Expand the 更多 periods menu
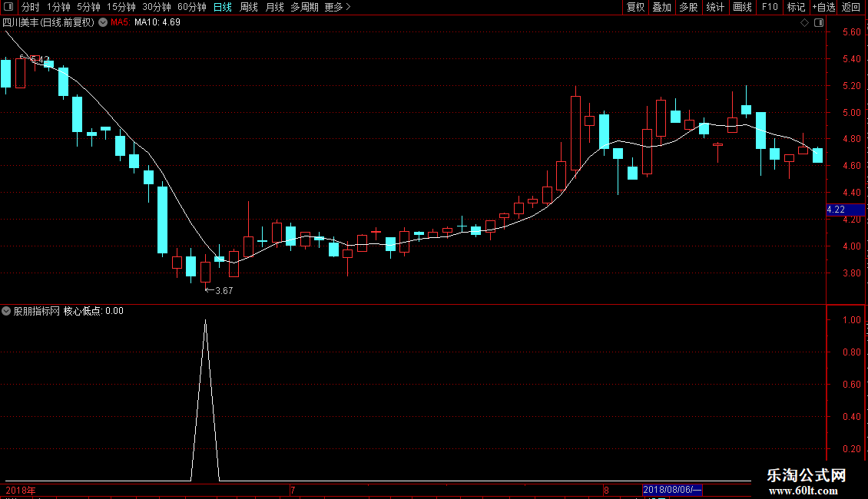 click(338, 7)
